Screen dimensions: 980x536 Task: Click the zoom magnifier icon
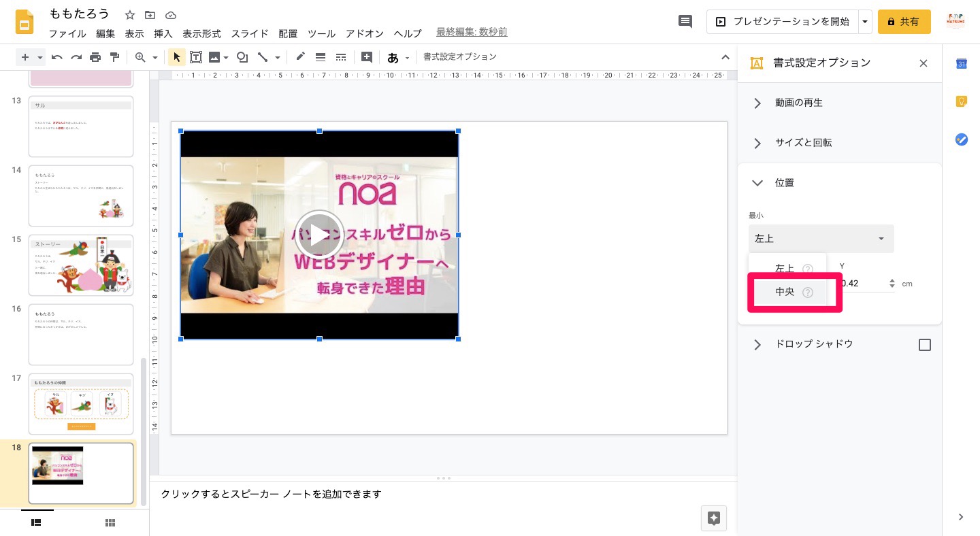point(140,57)
